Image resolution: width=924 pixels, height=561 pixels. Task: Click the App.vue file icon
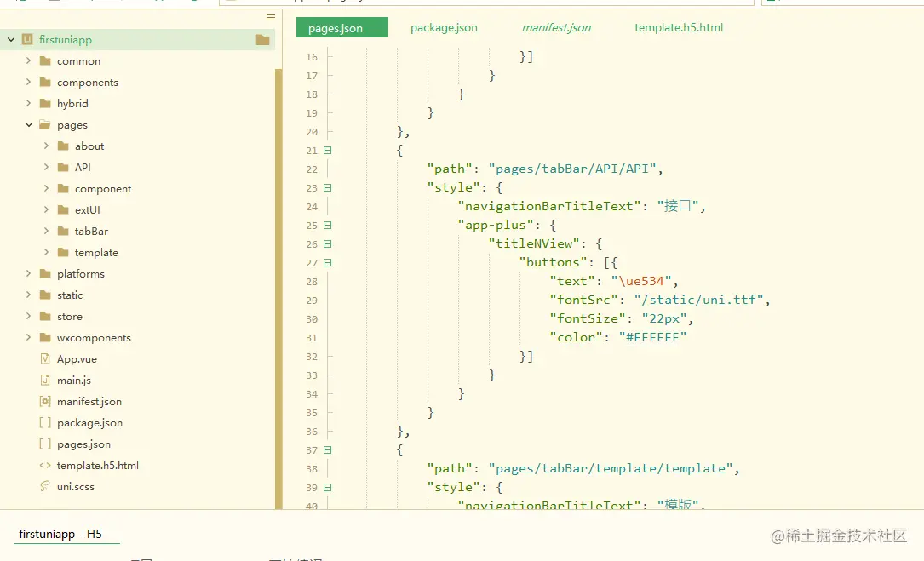click(45, 359)
